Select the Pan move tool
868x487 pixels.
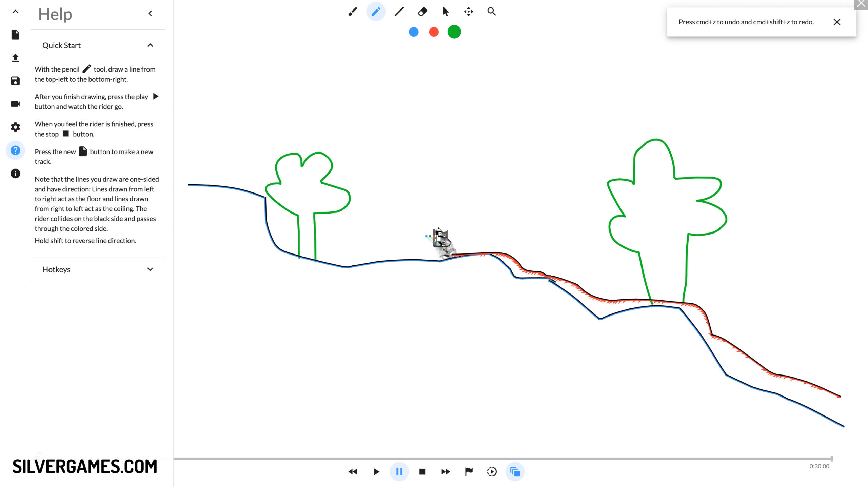point(469,12)
